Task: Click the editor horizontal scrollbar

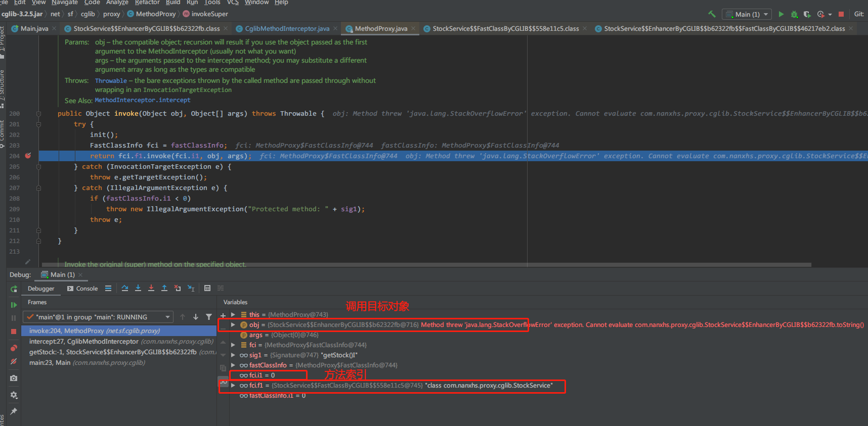Action: pyautogui.click(x=426, y=264)
